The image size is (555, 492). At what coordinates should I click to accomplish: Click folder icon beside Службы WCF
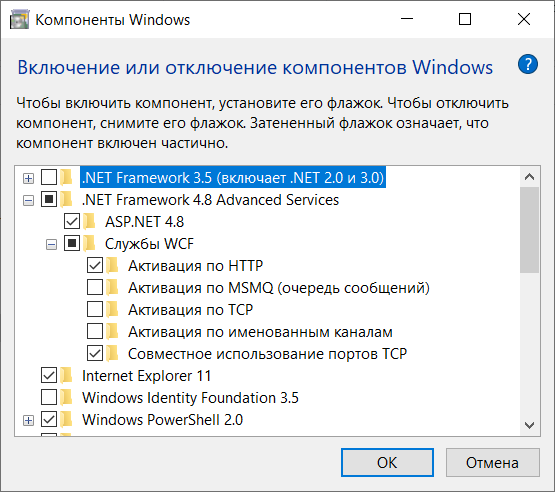(90, 244)
